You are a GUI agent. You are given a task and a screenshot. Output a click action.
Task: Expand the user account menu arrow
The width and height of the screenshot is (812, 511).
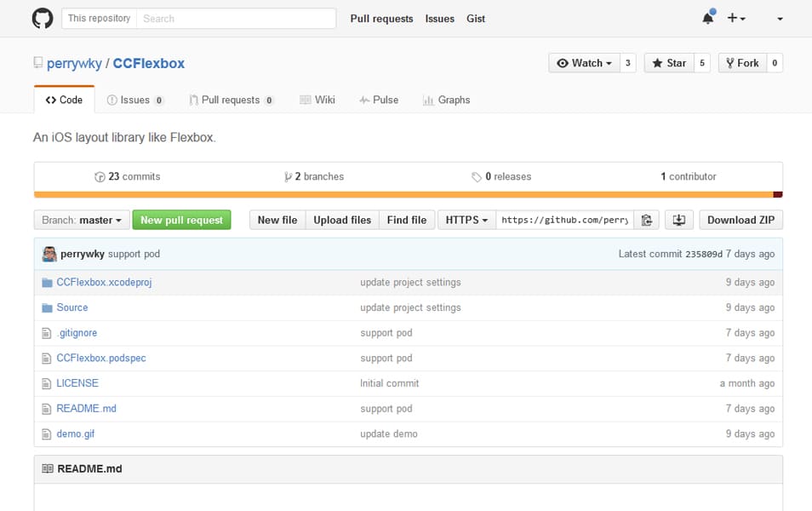click(780, 19)
